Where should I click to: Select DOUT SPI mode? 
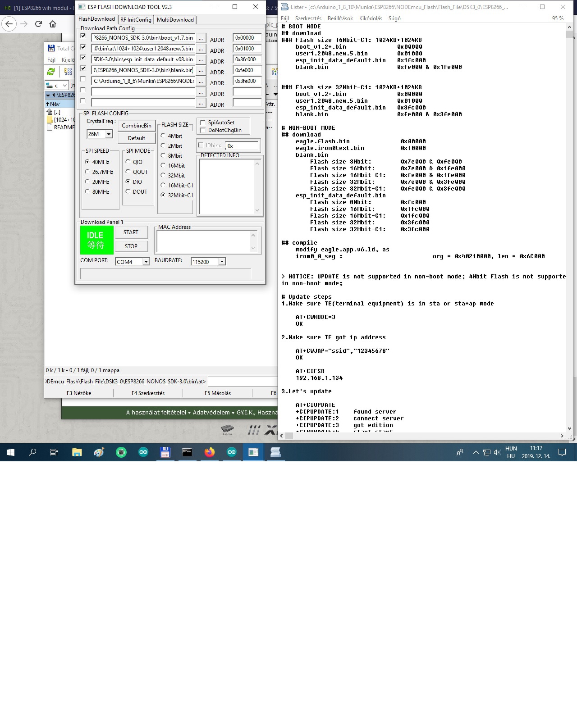(128, 191)
